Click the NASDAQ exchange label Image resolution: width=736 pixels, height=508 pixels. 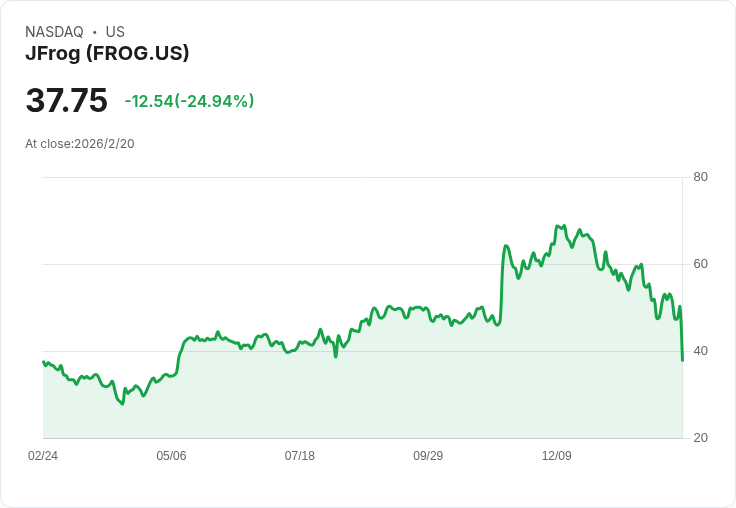click(54, 32)
